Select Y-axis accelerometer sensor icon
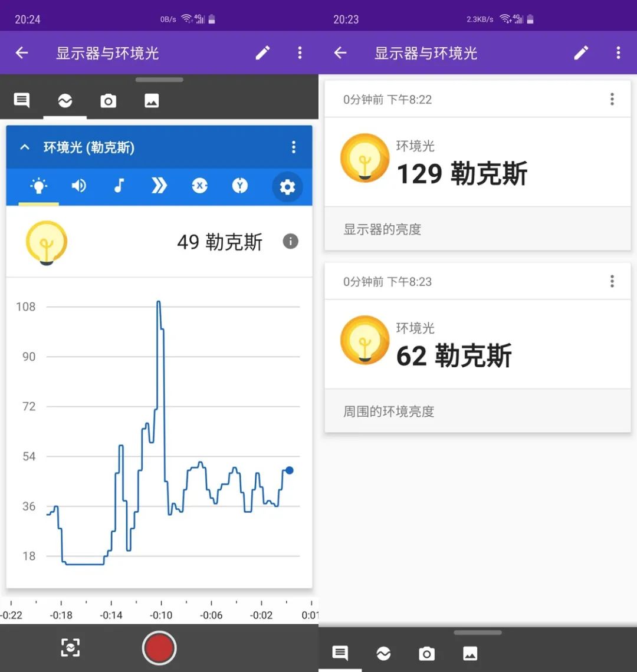 point(240,186)
